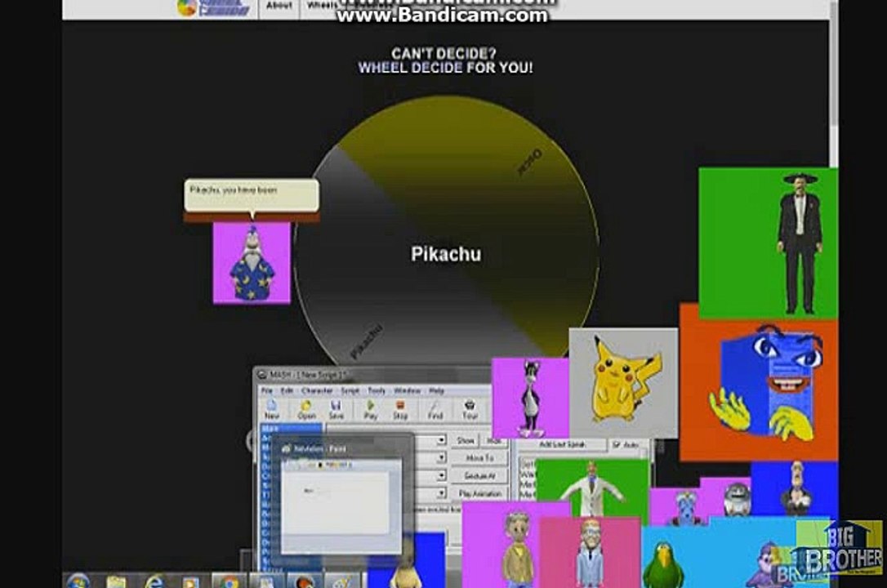Open File Explorer from the taskbar
Viewport: 887px width, 588px height.
116,582
